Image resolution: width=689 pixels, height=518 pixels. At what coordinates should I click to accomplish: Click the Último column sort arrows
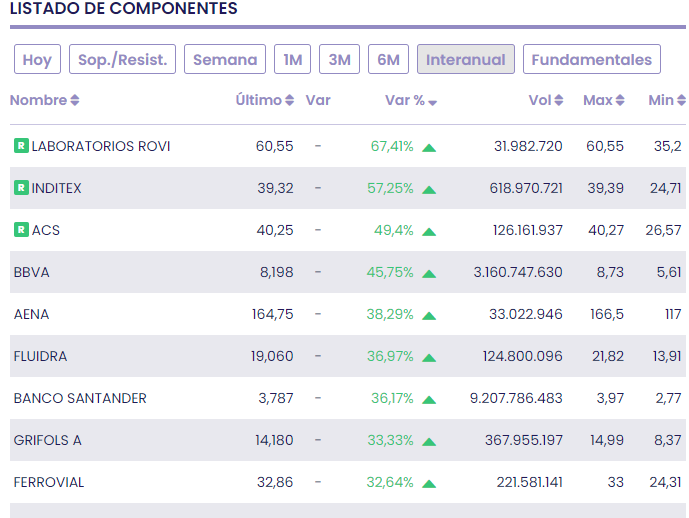[290, 101]
